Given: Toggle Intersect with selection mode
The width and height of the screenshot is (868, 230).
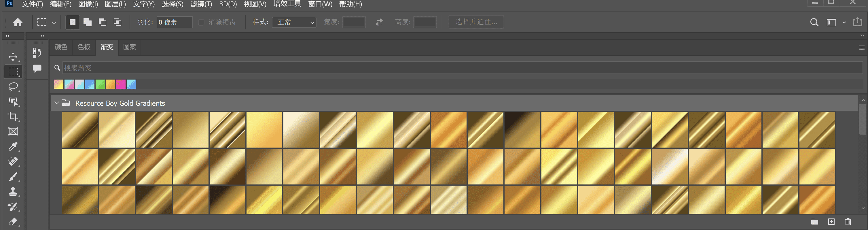Looking at the screenshot, I should [117, 22].
